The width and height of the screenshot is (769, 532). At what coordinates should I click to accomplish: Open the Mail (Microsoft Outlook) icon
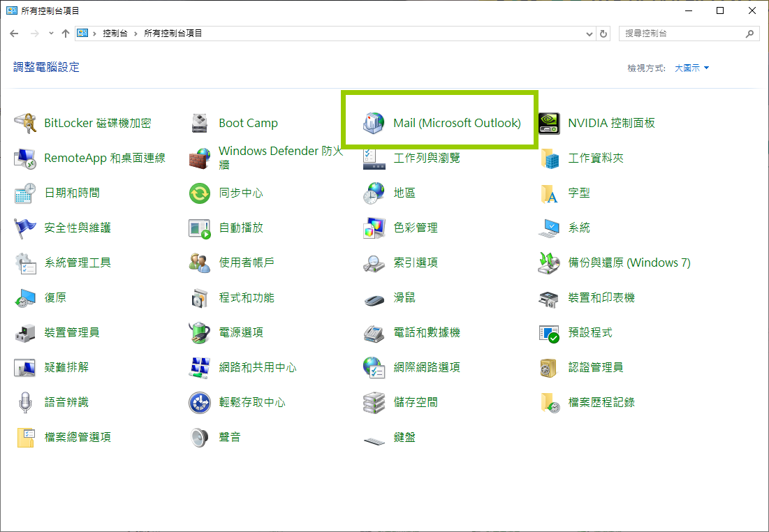point(374,123)
